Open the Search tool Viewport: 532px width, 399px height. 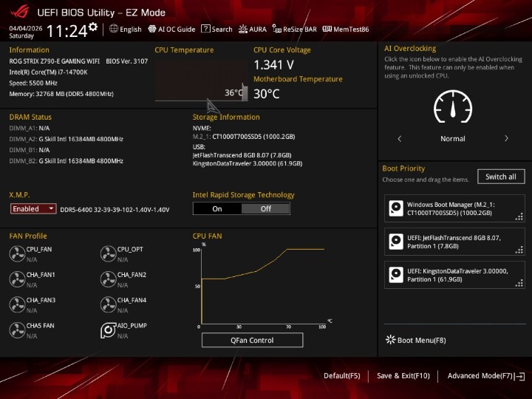[x=216, y=29]
